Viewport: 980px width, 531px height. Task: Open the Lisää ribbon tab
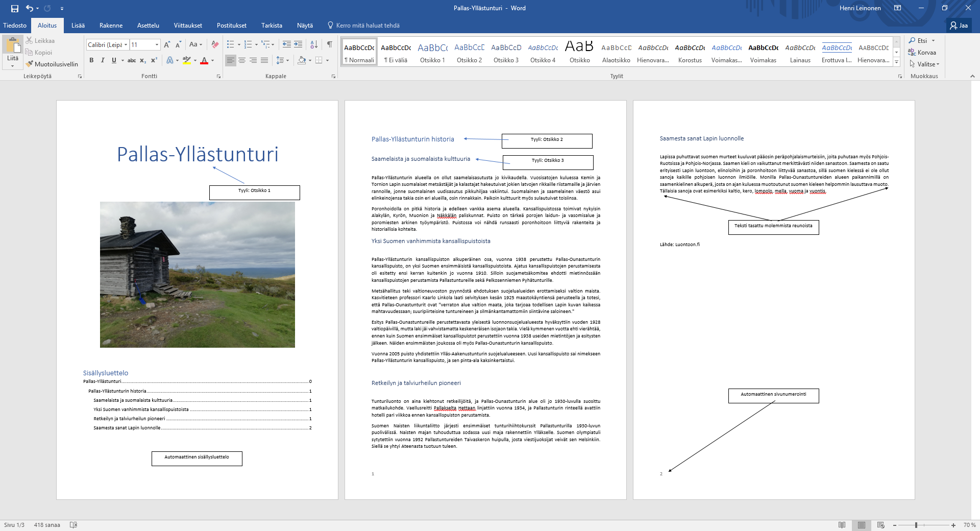pyautogui.click(x=78, y=26)
